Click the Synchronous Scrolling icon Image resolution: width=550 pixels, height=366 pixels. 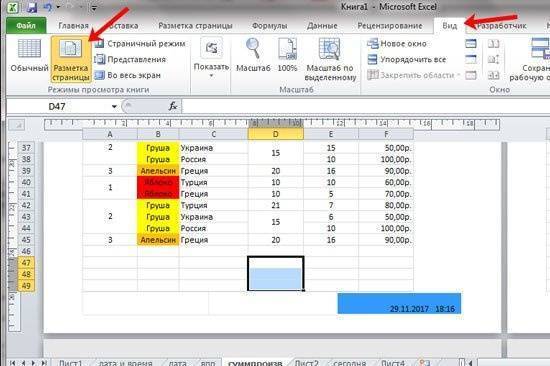point(494,59)
